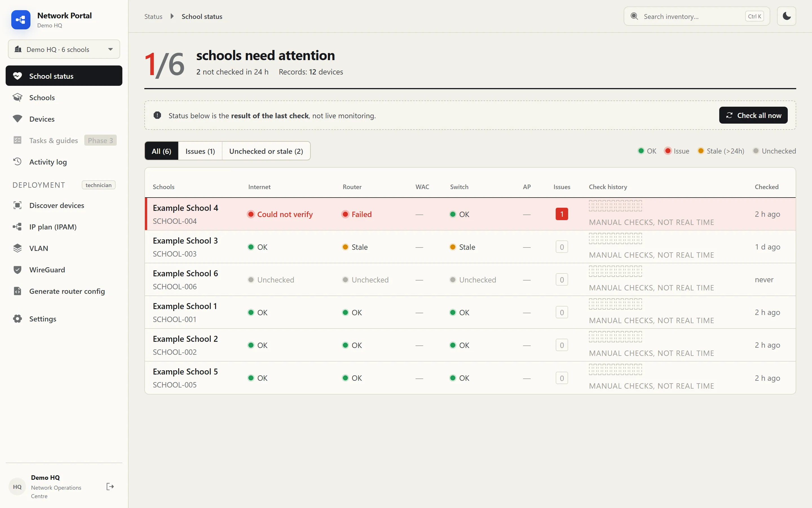The width and height of the screenshot is (812, 508).
Task: Open Schools menu item in sidebar
Action: (x=64, y=97)
